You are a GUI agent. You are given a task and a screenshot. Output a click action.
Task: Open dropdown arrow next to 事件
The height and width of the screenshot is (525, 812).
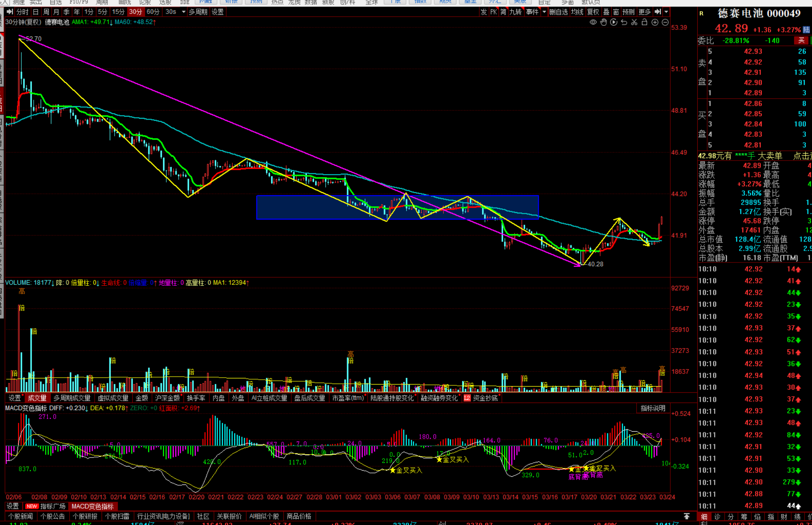tap(544, 12)
